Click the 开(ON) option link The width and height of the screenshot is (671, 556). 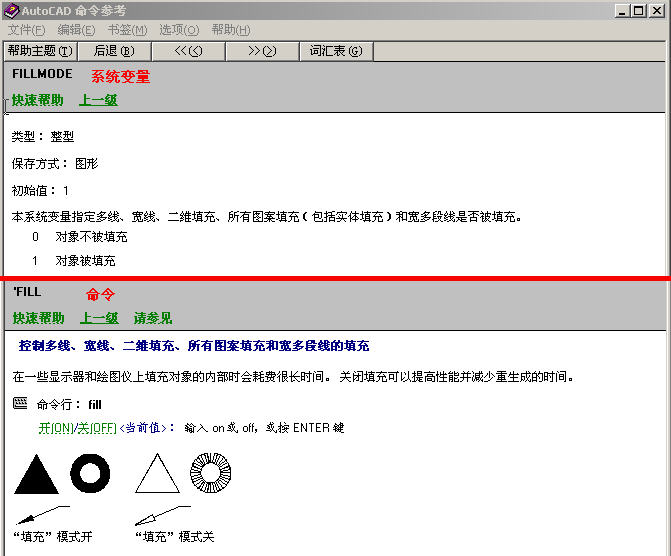coord(57,427)
